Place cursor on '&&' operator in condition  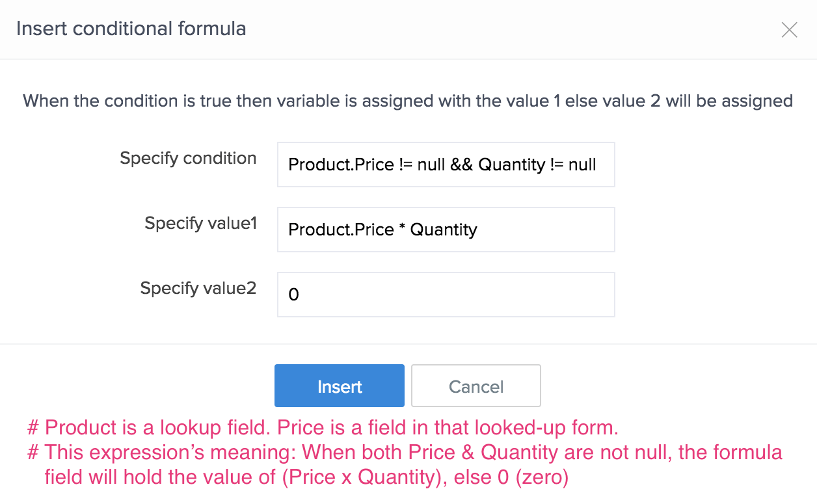[461, 165]
